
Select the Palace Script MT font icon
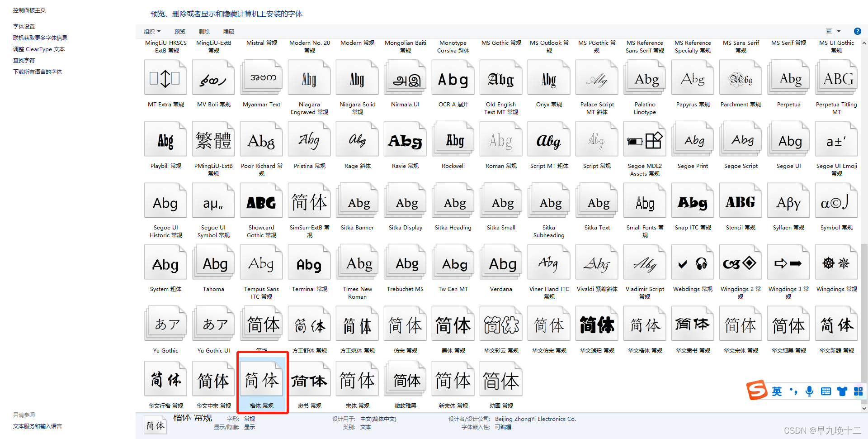tap(597, 78)
